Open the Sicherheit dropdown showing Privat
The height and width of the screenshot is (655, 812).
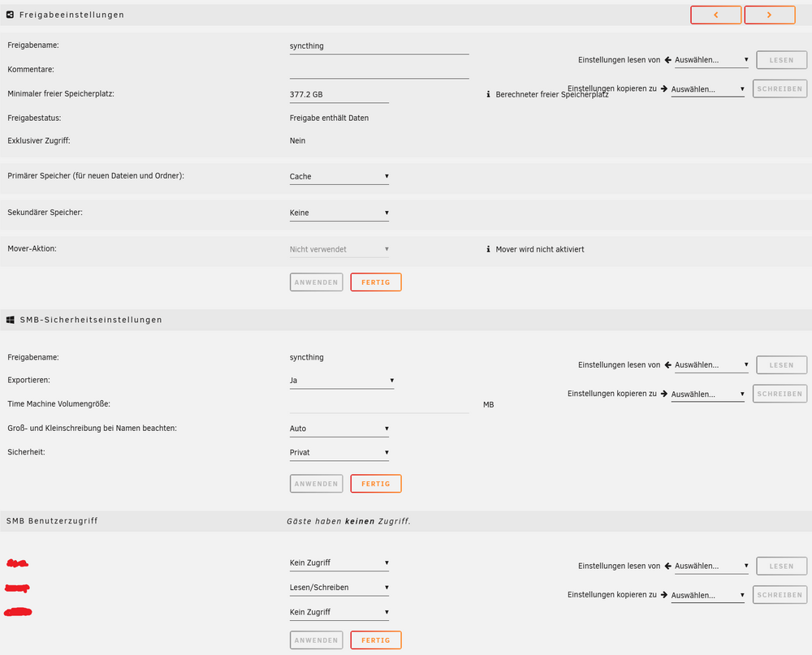pos(339,453)
